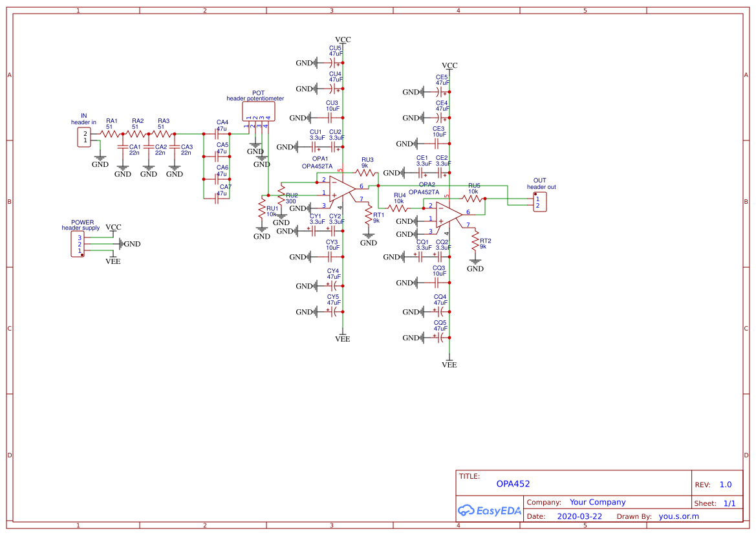Select capacitor CA1 labeled 22n
This screenshot has width=756, height=535.
point(122,147)
